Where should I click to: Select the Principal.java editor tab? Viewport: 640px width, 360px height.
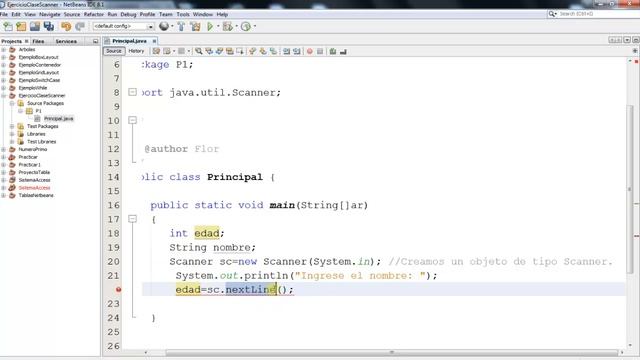(129, 41)
